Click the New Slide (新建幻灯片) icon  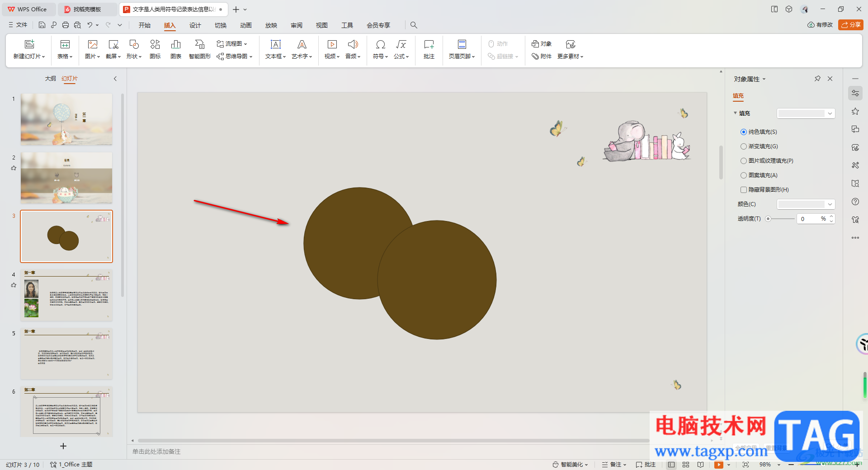[x=29, y=44]
